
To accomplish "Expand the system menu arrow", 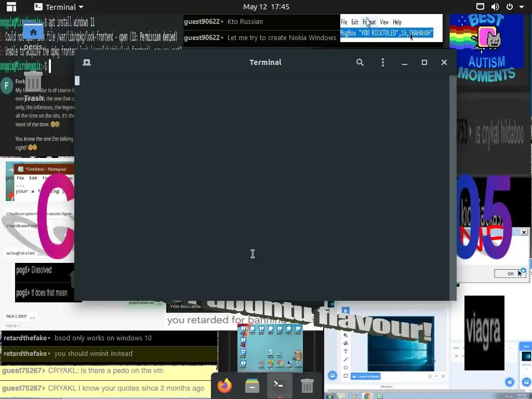I will pyautogui.click(x=522, y=7).
